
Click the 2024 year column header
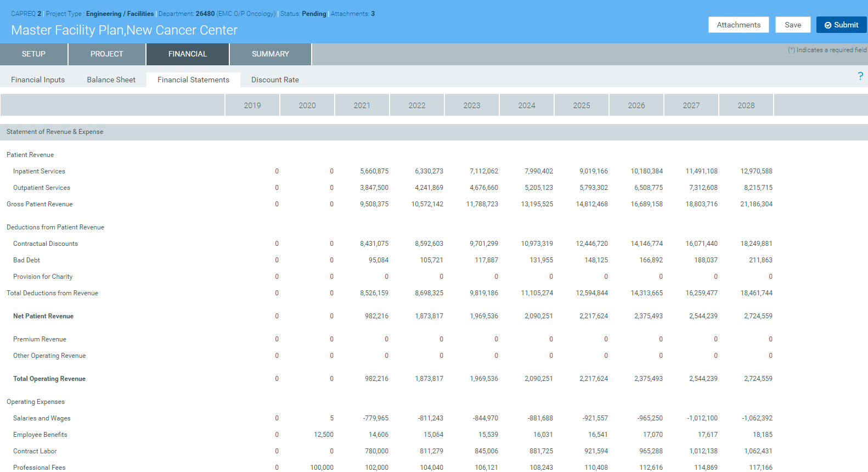527,105
